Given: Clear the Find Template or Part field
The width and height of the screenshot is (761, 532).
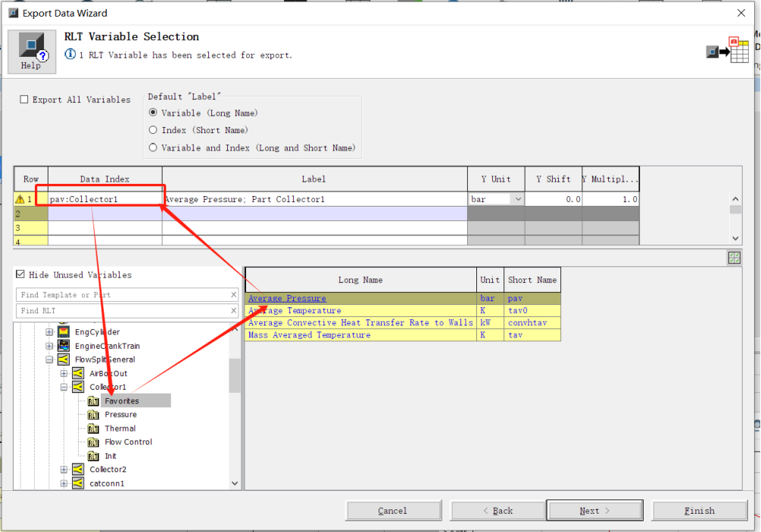Looking at the screenshot, I should click(x=233, y=294).
